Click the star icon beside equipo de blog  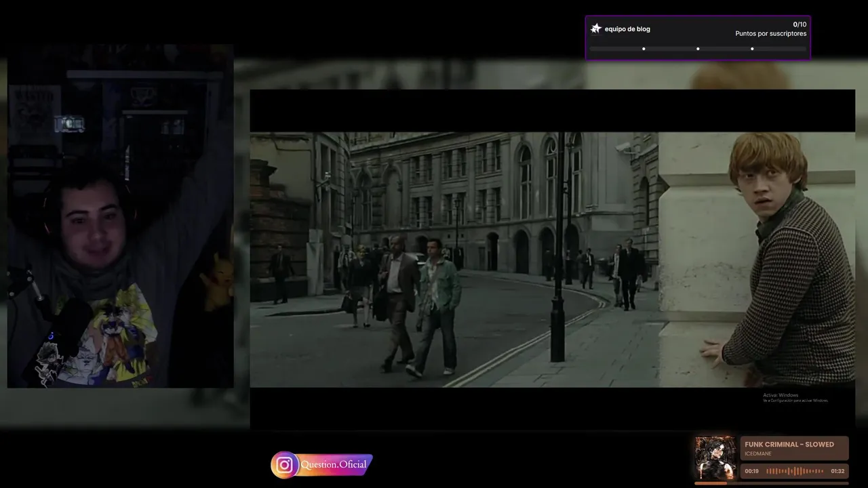(x=596, y=28)
